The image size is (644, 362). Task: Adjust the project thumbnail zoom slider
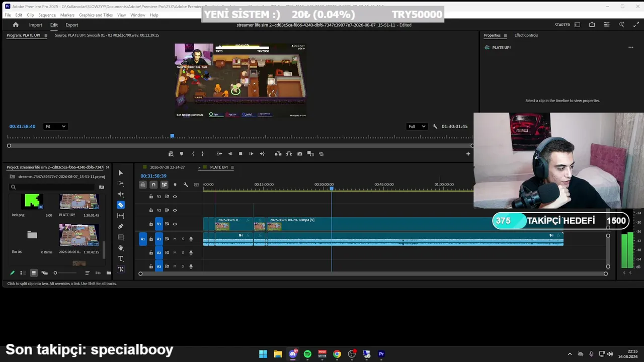[x=66, y=273]
